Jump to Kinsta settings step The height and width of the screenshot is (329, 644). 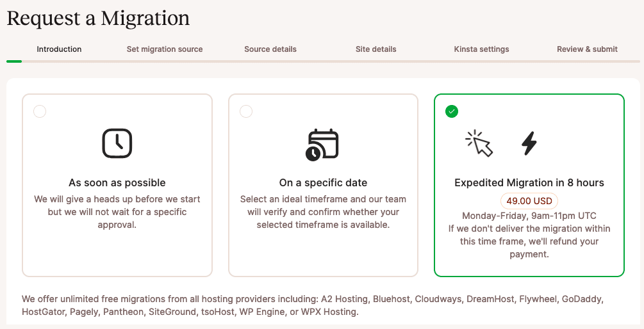pyautogui.click(x=481, y=49)
